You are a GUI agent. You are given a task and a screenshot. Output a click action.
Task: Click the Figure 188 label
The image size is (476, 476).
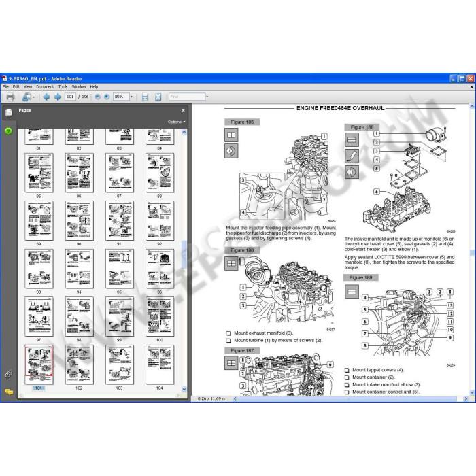click(x=362, y=127)
